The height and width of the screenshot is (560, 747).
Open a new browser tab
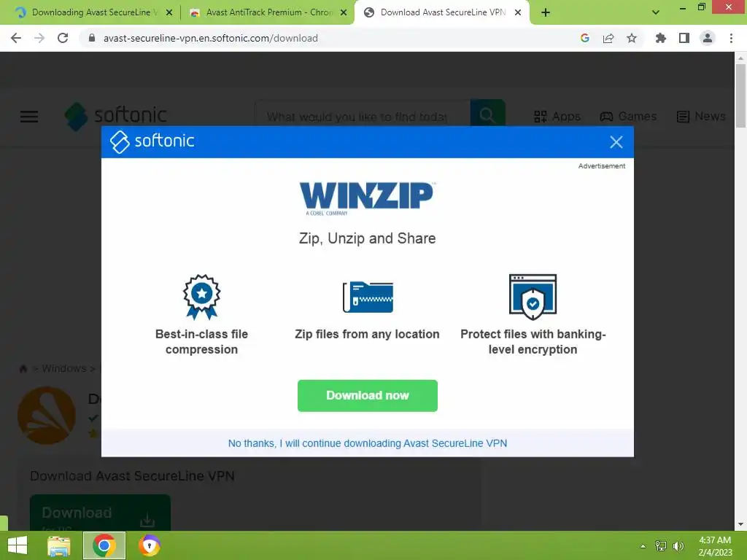pyautogui.click(x=546, y=12)
